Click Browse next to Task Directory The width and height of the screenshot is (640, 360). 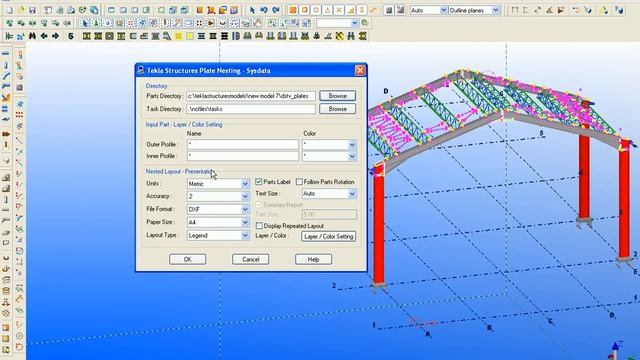coord(338,109)
